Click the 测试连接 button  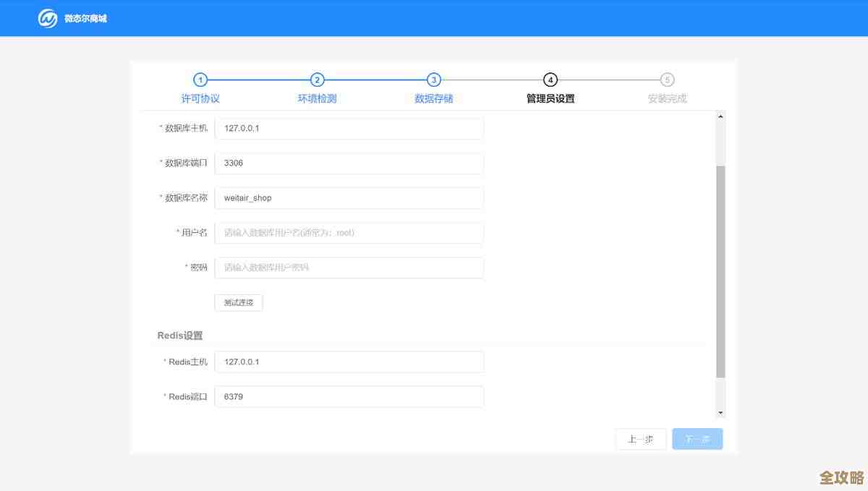click(238, 302)
